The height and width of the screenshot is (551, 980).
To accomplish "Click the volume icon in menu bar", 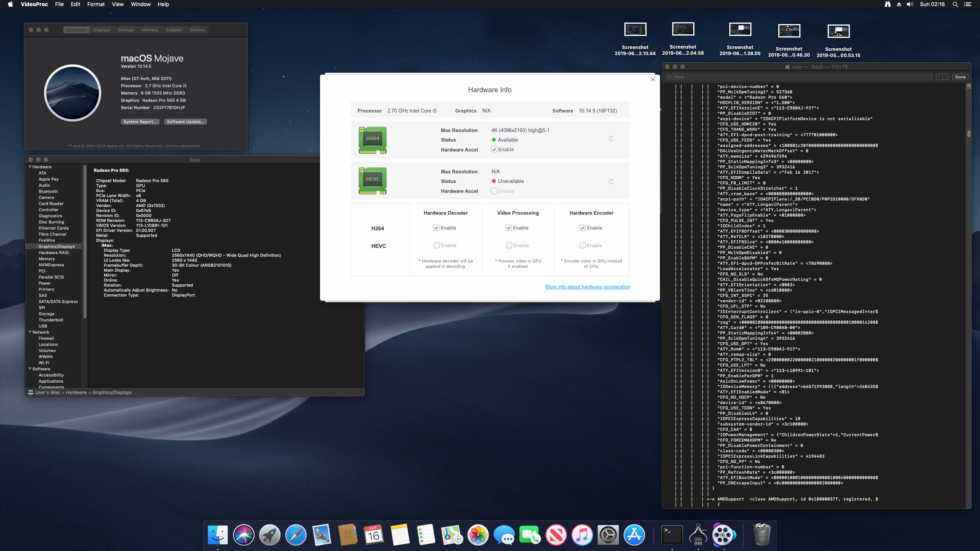I will point(910,4).
